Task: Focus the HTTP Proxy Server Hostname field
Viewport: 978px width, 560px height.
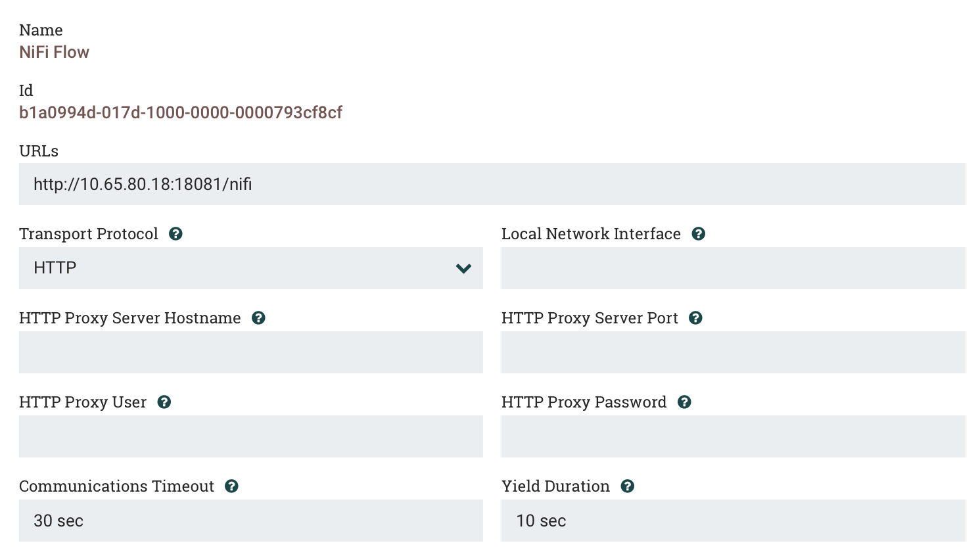Action: (251, 352)
